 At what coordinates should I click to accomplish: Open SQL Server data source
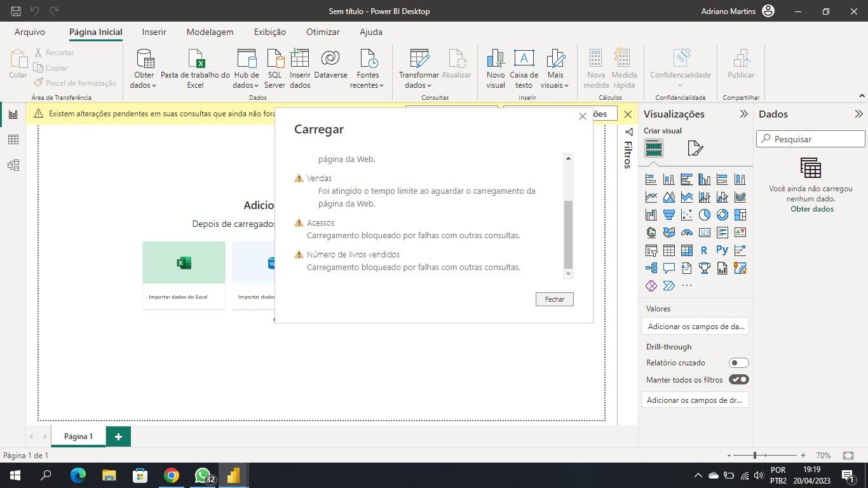tap(275, 69)
